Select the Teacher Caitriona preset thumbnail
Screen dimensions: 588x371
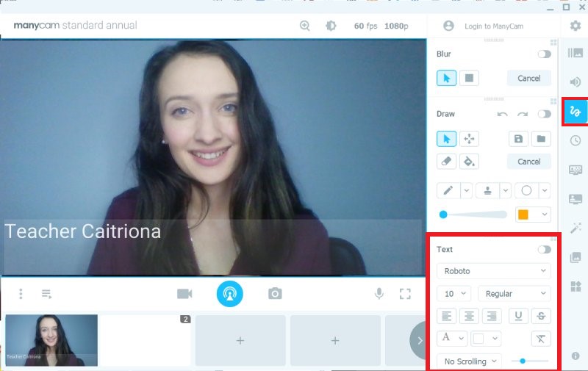(x=51, y=340)
